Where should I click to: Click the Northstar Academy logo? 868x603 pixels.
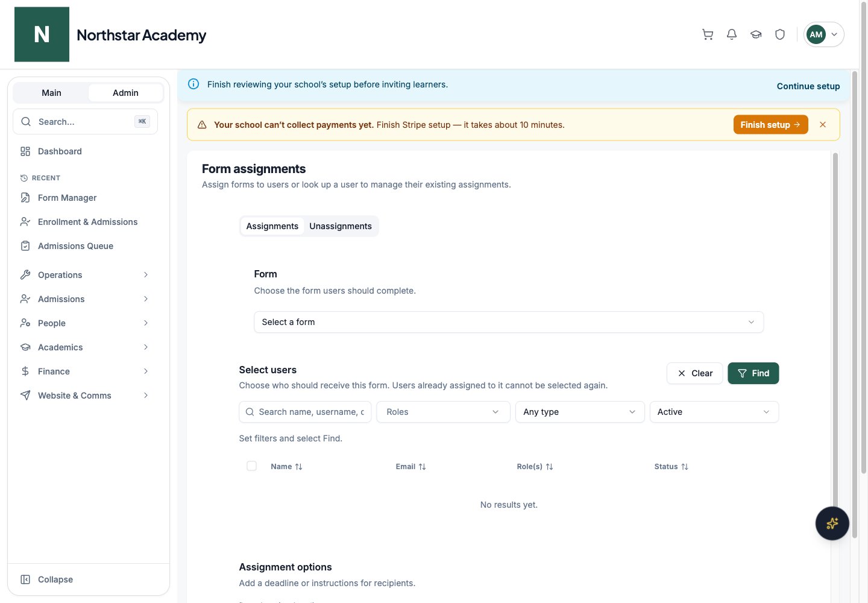tap(42, 34)
